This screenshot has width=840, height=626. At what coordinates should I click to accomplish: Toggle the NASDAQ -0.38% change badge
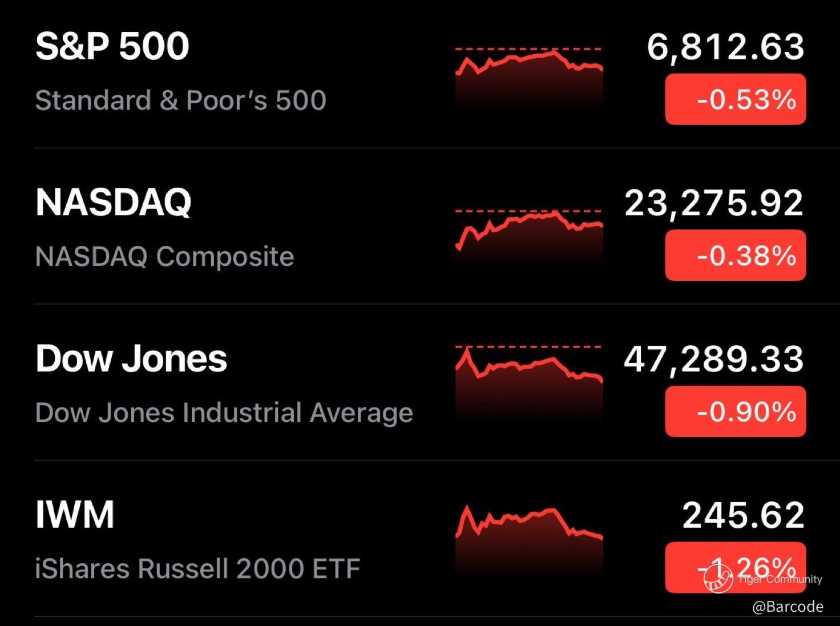736,255
